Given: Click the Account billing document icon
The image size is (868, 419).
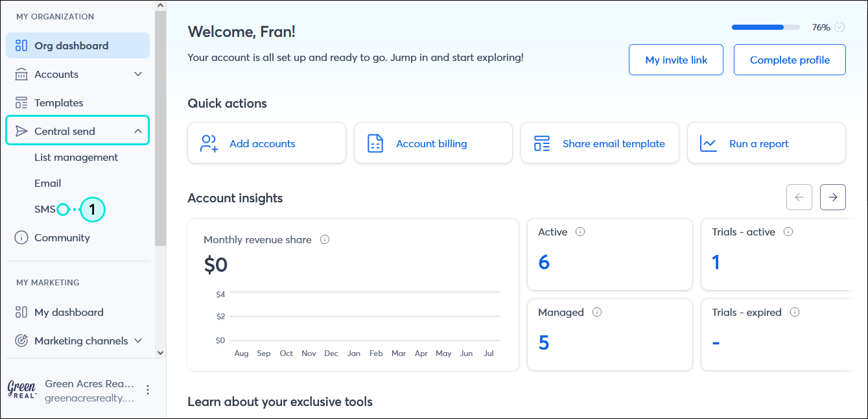Looking at the screenshot, I should 375,143.
